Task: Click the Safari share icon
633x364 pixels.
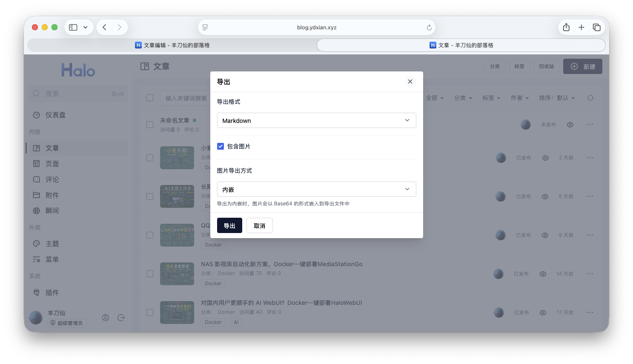Action: pyautogui.click(x=566, y=27)
